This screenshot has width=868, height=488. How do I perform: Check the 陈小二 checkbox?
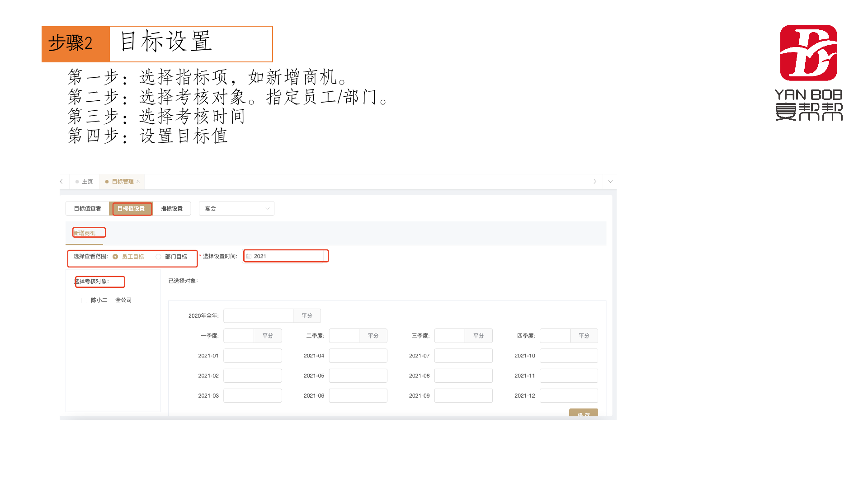tap(85, 300)
